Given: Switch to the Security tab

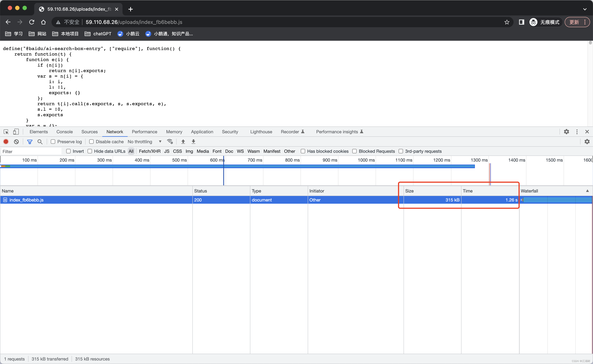Looking at the screenshot, I should click(x=230, y=132).
